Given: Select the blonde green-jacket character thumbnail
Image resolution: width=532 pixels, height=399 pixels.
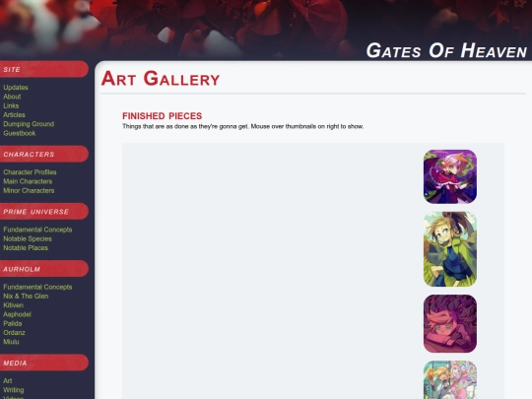Looking at the screenshot, I should point(450,249).
